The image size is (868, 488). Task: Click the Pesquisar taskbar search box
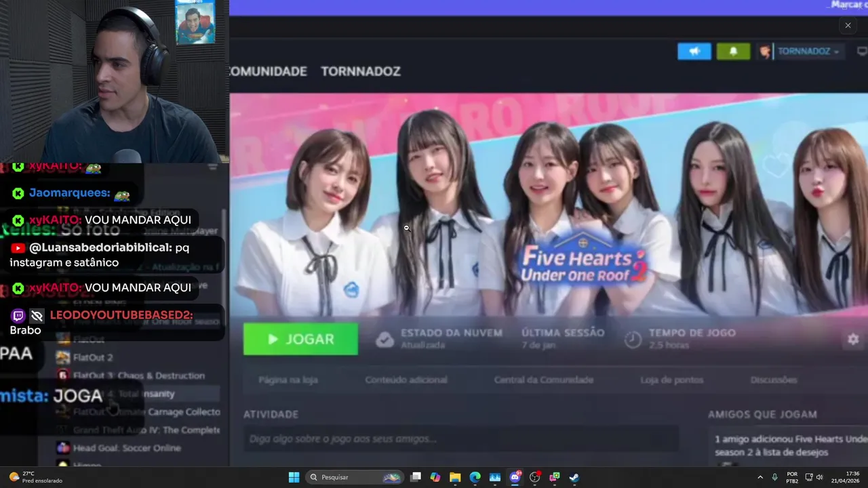354,477
